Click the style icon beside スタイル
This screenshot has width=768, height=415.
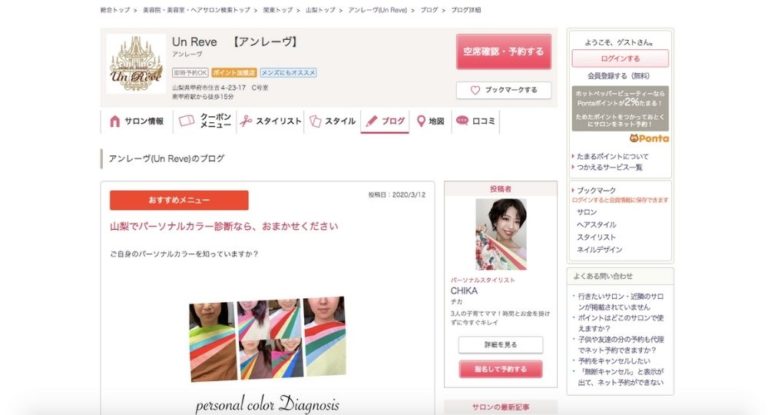pos(315,121)
